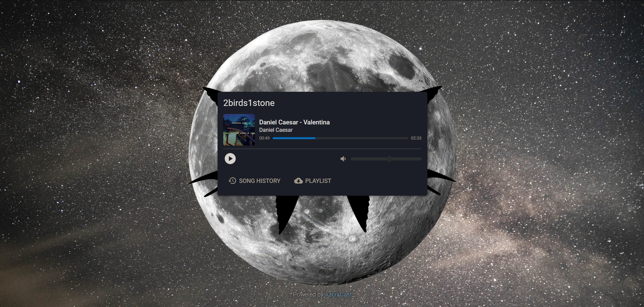The image size is (644, 307).
Task: Start playback with the play button
Action: tap(230, 159)
